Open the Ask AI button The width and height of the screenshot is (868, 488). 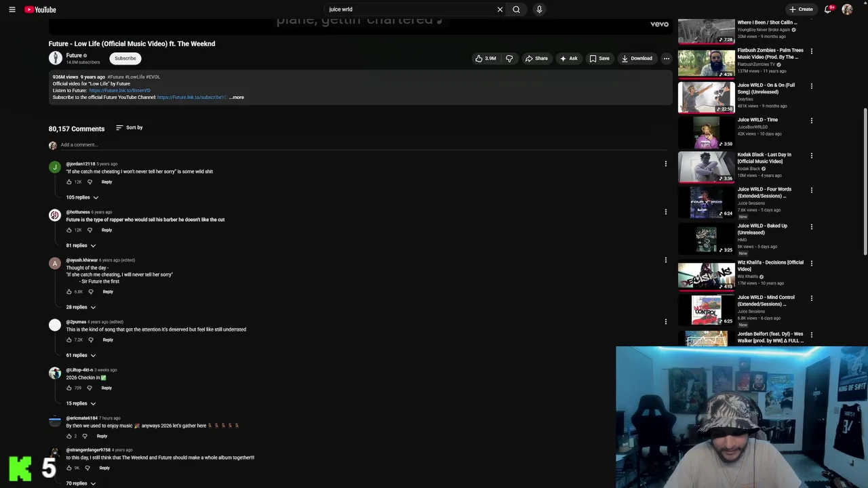[569, 58]
